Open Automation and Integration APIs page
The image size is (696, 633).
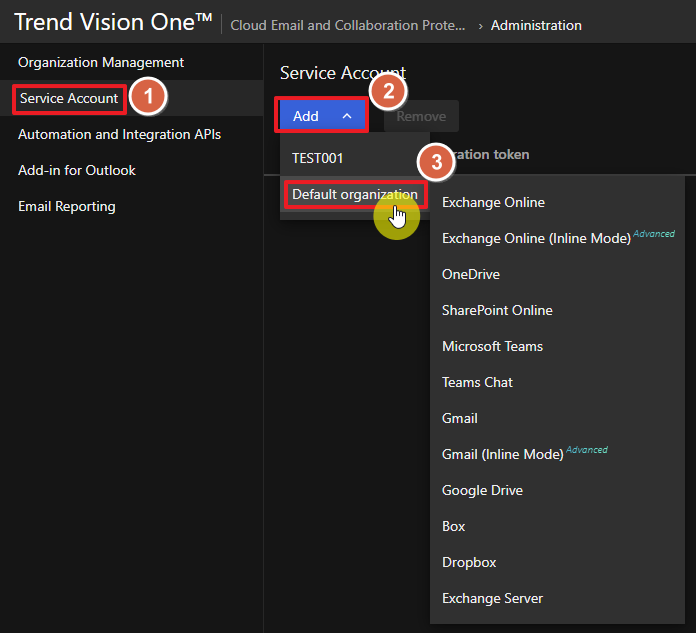[119, 134]
